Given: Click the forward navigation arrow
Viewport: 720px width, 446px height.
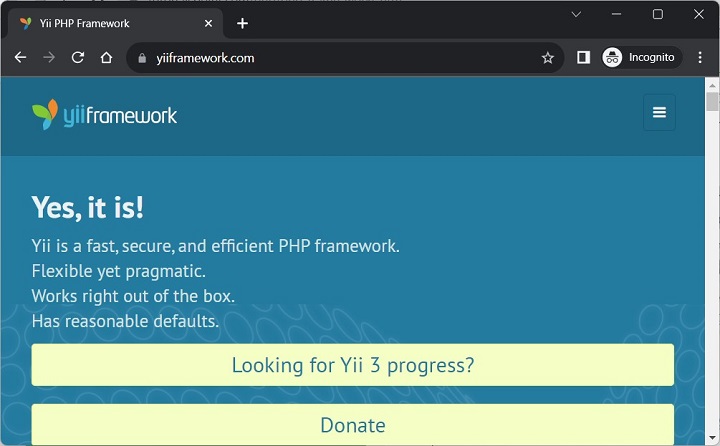Looking at the screenshot, I should (x=49, y=58).
